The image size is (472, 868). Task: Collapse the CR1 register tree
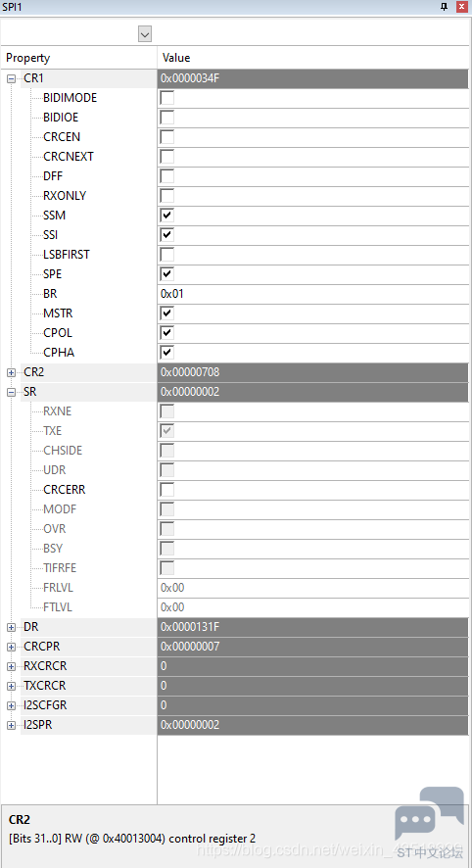(x=11, y=78)
